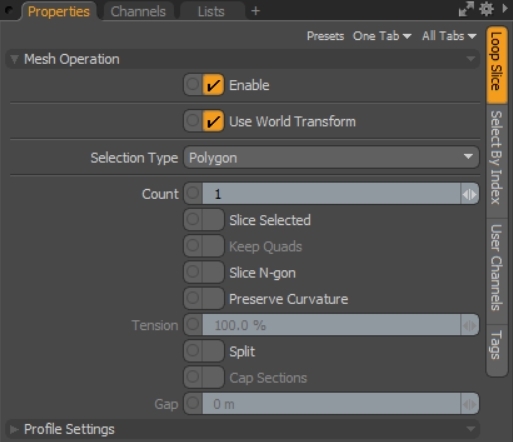Click the keyframe circle beside Count

click(x=193, y=193)
